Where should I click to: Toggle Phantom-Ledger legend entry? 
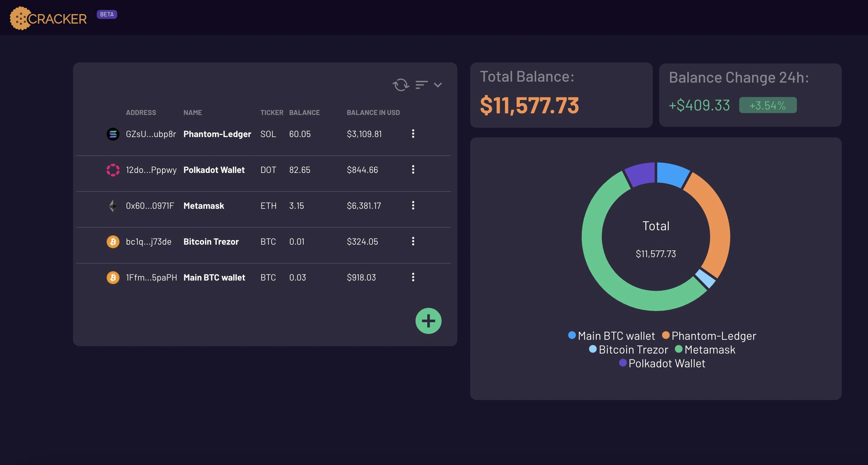[709, 336]
